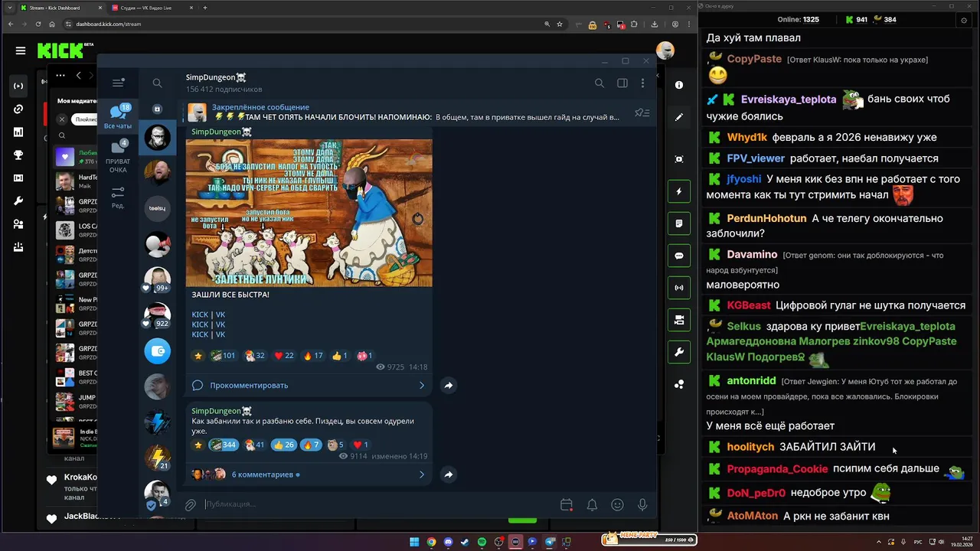Open the Kick profile avatar menu
Viewport: 980px width, 551px height.
(x=665, y=51)
